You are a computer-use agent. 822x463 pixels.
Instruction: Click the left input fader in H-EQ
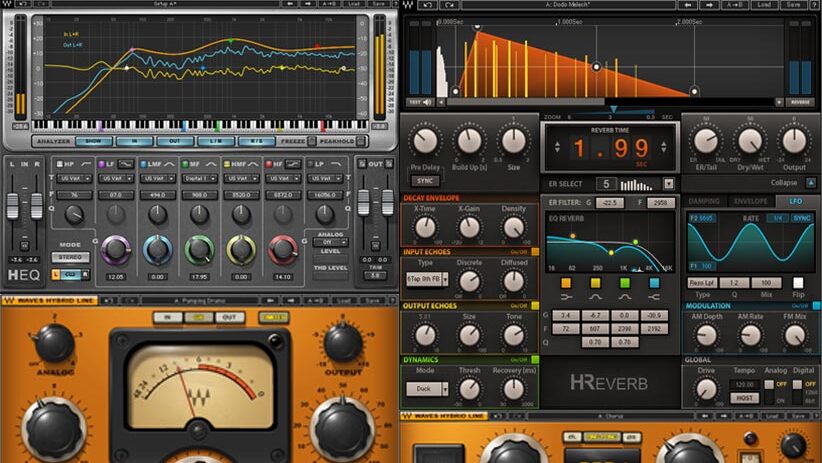click(x=13, y=206)
